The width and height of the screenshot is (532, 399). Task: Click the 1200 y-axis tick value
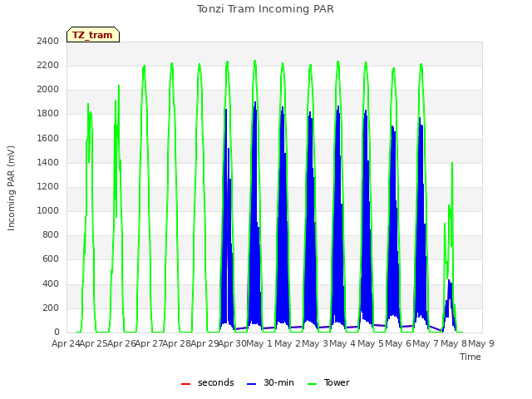coord(48,186)
